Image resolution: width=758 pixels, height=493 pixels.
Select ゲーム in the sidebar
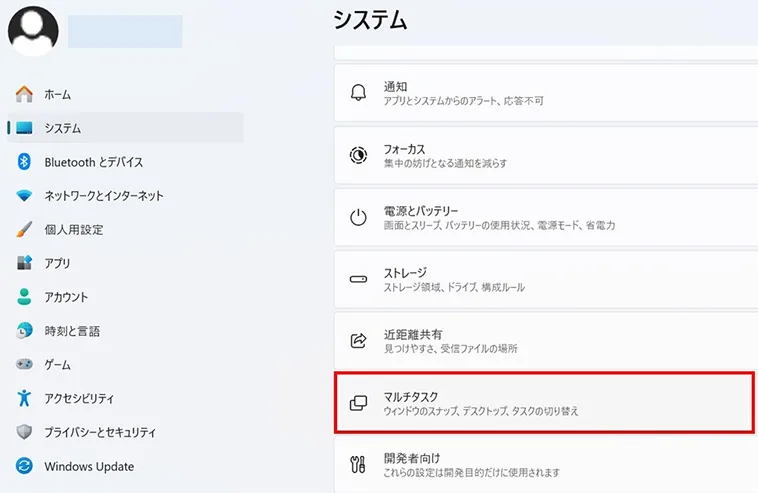[57, 365]
